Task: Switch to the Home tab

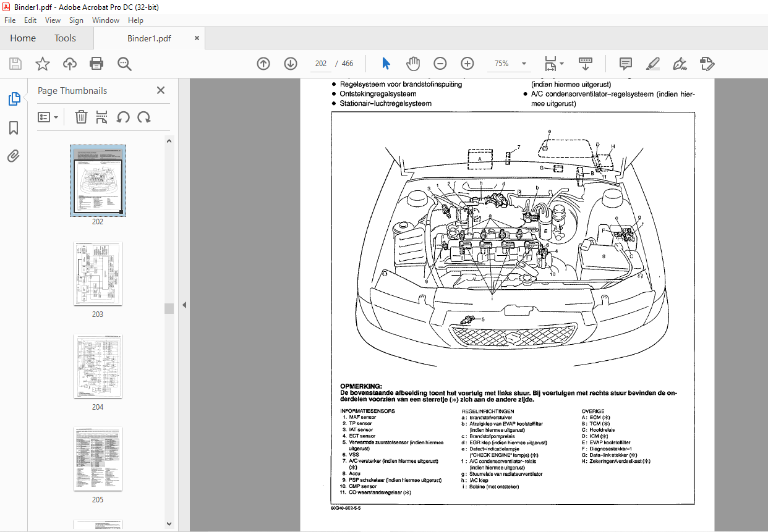Action: click(23, 38)
